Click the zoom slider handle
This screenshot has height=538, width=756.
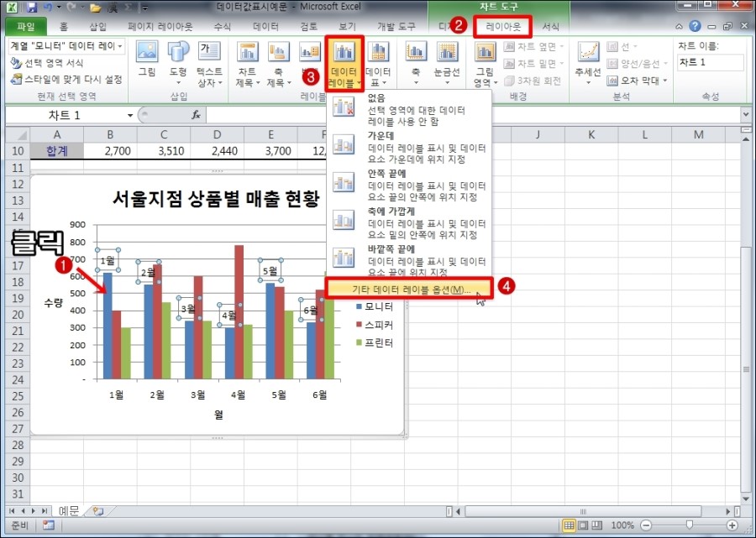pos(690,525)
